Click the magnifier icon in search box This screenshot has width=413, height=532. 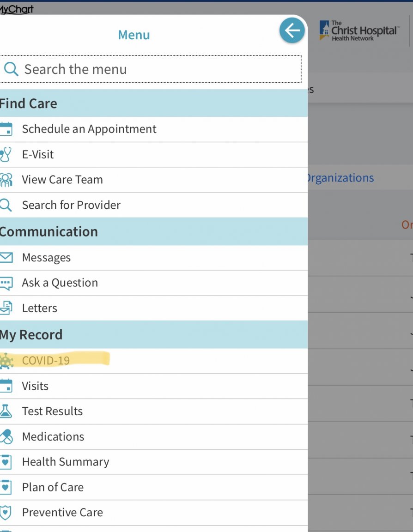click(11, 69)
